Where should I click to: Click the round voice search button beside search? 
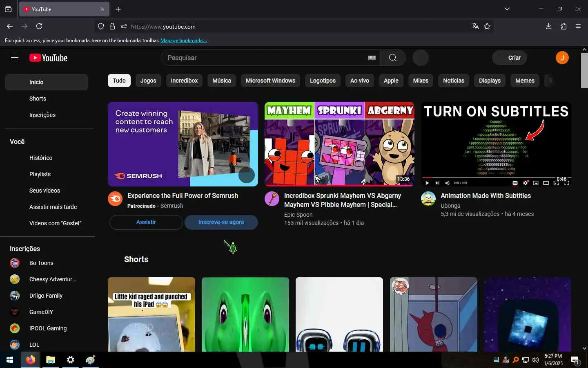click(420, 58)
